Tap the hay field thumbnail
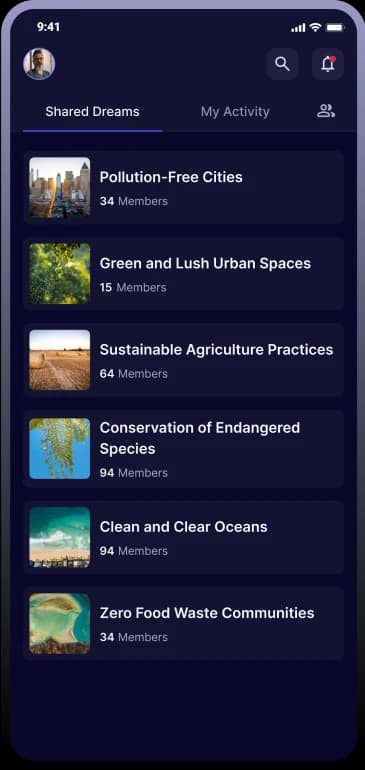 click(59, 360)
